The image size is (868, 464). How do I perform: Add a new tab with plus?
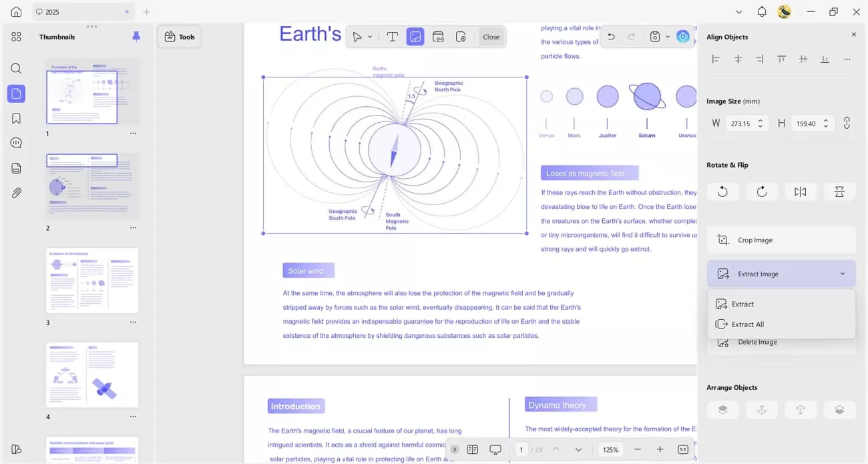pyautogui.click(x=147, y=12)
